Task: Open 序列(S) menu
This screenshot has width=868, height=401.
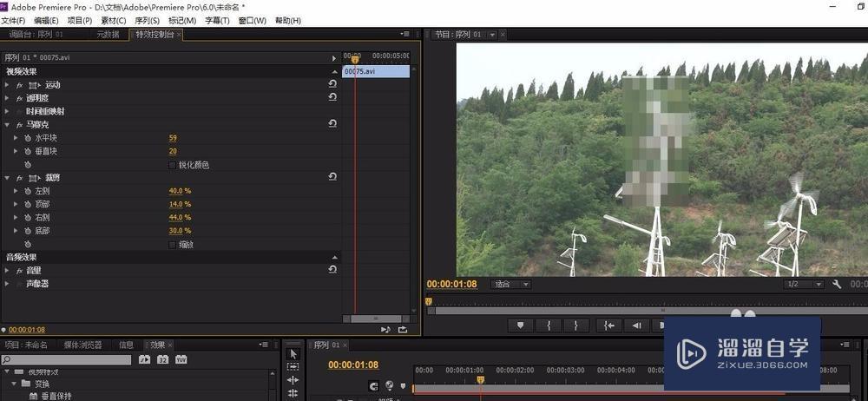Action: click(x=148, y=21)
